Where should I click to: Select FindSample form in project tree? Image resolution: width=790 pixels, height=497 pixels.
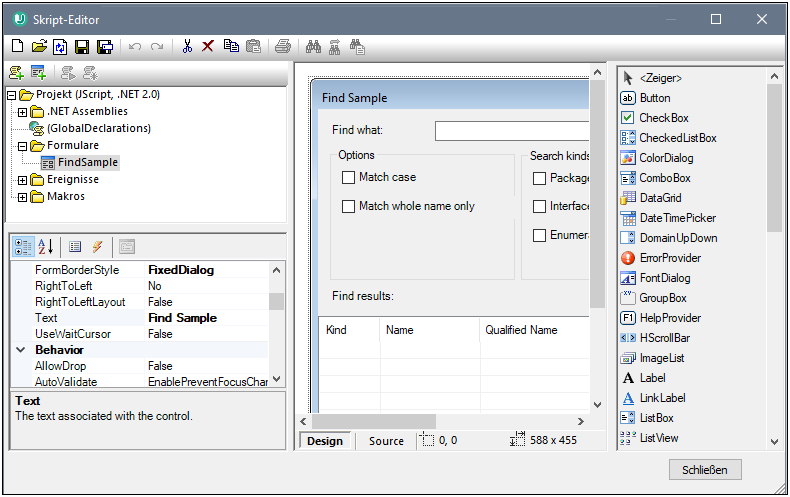point(87,162)
